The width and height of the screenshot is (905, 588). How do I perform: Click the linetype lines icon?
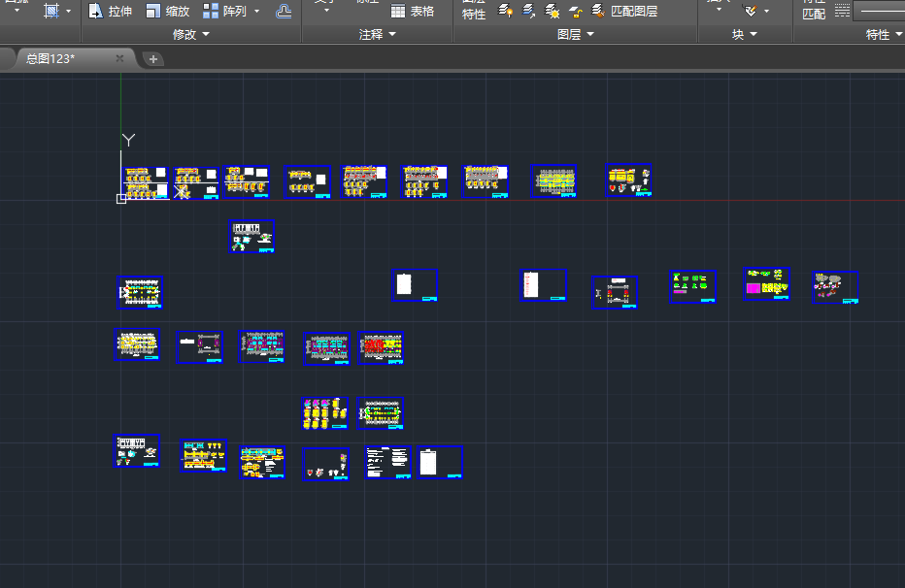[842, 11]
